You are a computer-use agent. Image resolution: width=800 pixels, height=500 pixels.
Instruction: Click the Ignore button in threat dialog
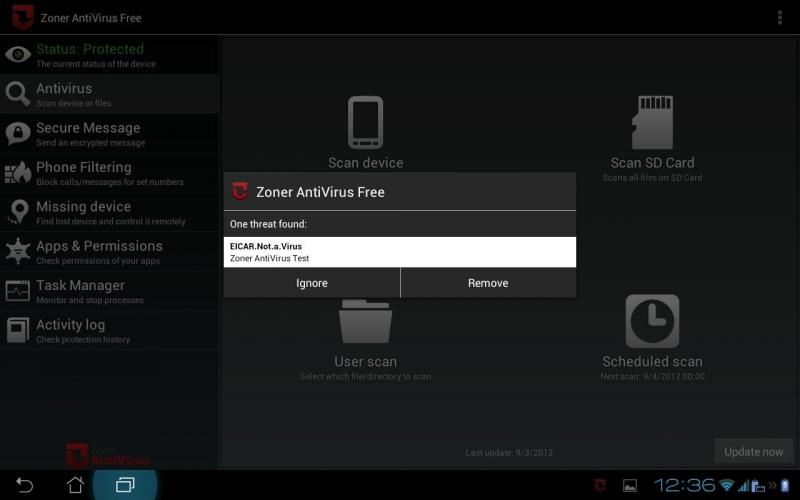tap(312, 283)
